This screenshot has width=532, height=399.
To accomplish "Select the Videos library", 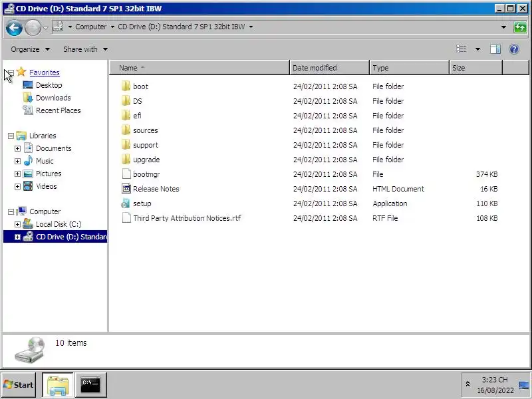I will tap(46, 186).
